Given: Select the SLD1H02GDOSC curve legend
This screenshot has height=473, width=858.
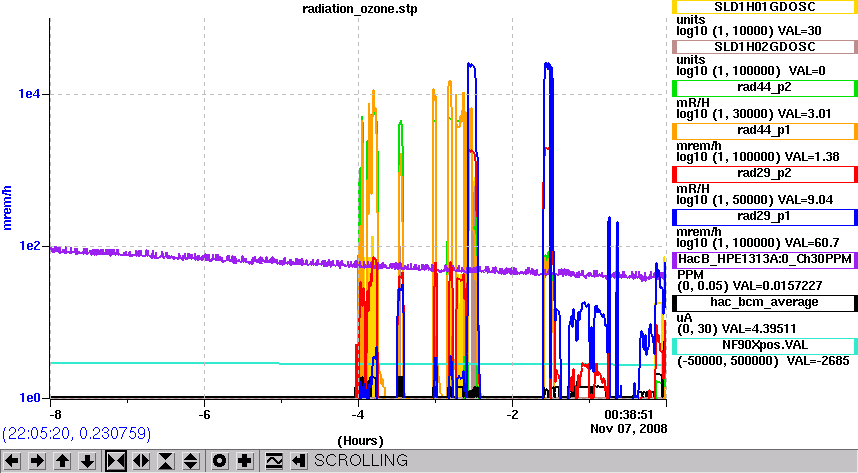Looking at the screenshot, I should 764,47.
